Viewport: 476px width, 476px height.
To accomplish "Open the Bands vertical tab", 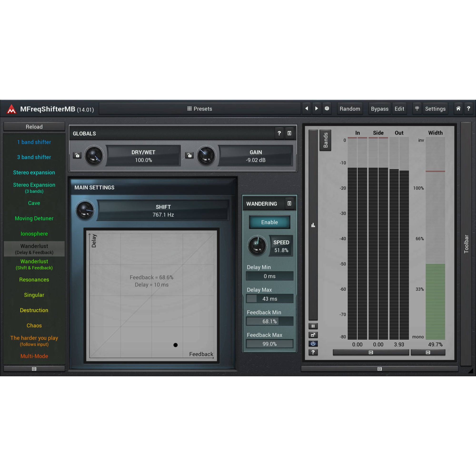I will (x=325, y=140).
